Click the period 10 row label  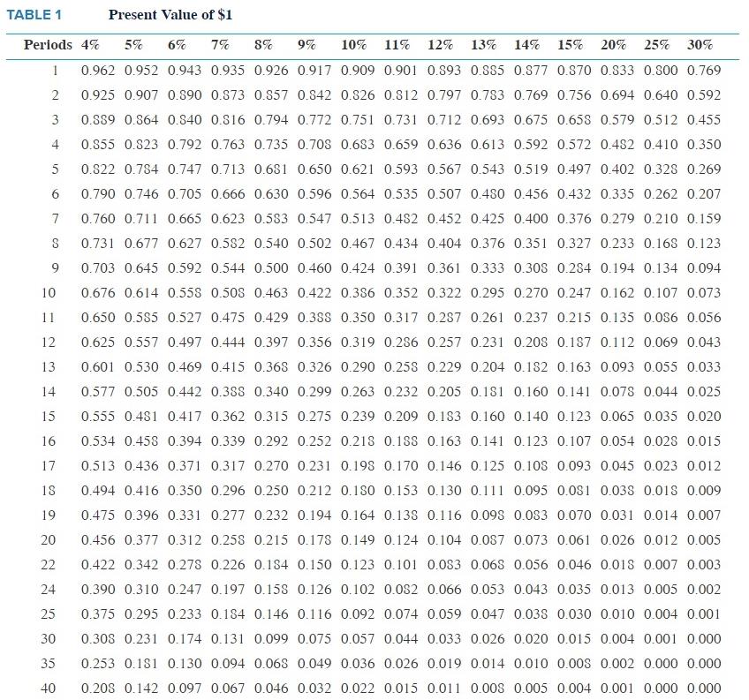[x=49, y=293]
